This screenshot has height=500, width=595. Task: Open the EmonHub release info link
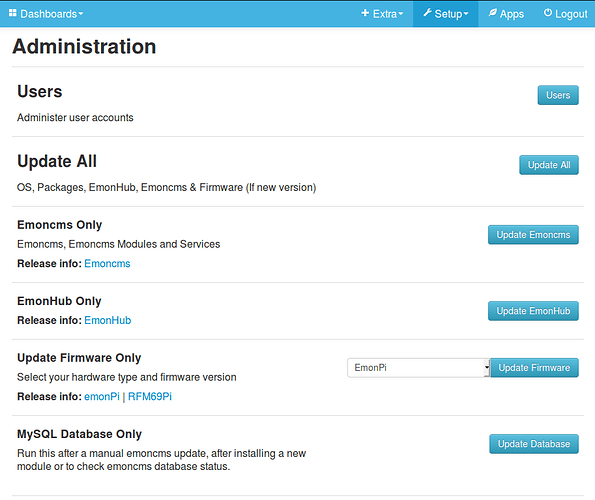tap(108, 321)
